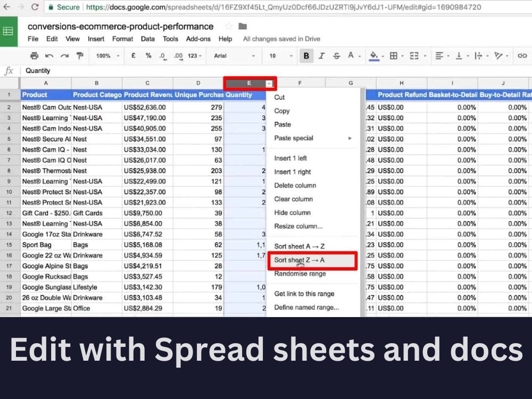Viewport: 532px width, 399px height.
Task: Undo the last action
Action: [x=49, y=56]
